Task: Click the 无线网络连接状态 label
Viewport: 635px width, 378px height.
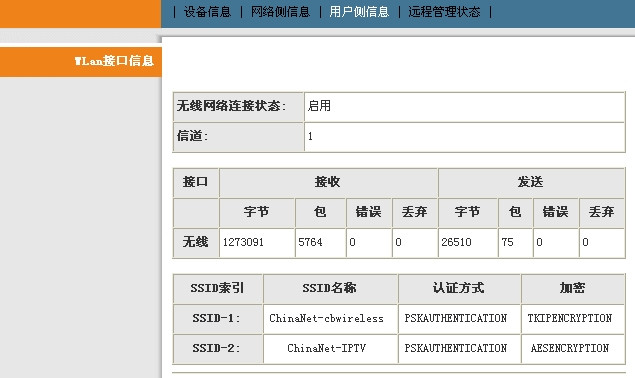Action: tap(231, 106)
